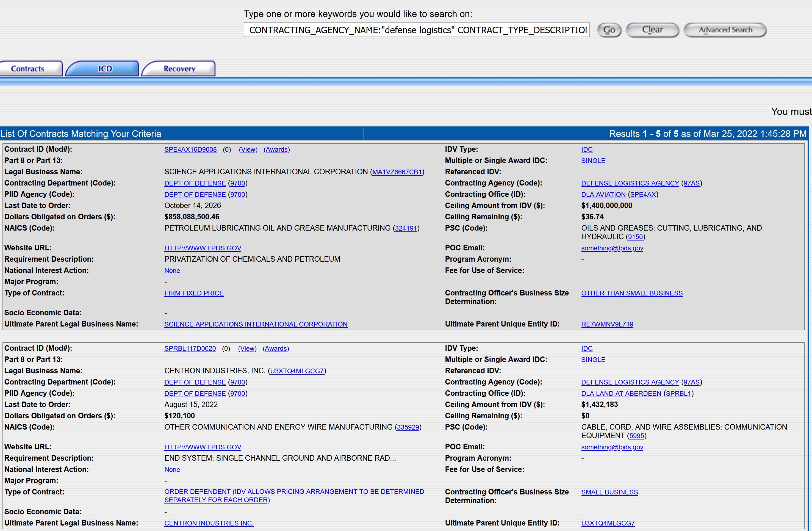Open DLA LAND AT ABERDEEN office link

pyautogui.click(x=621, y=394)
